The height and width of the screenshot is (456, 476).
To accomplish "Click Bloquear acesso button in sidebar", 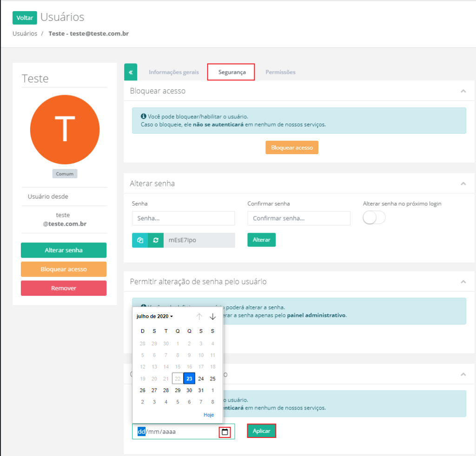I will [x=63, y=269].
